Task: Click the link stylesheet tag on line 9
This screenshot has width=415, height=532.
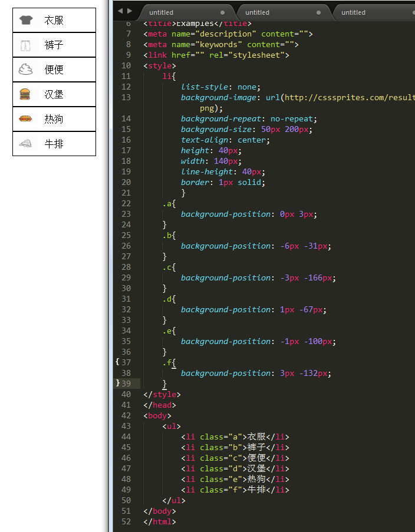Action: click(x=216, y=55)
